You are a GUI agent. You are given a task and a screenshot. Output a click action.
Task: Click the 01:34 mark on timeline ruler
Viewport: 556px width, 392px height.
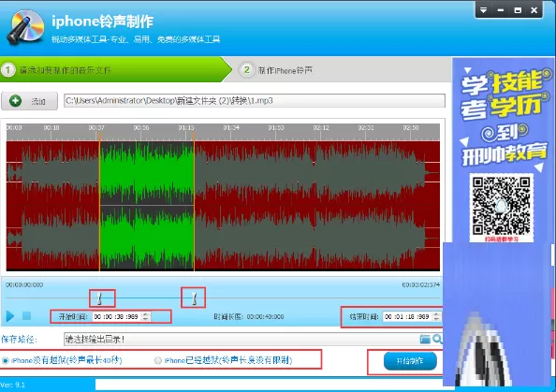pyautogui.click(x=231, y=127)
